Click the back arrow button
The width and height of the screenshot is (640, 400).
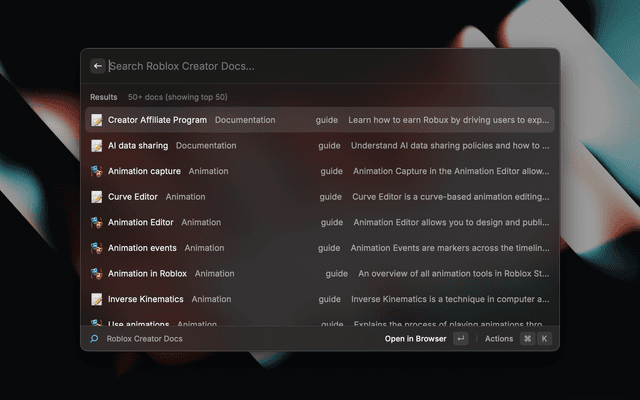97,66
